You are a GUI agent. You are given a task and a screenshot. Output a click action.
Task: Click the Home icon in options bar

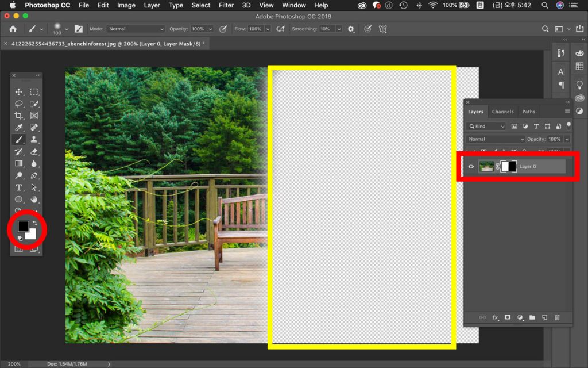[13, 29]
